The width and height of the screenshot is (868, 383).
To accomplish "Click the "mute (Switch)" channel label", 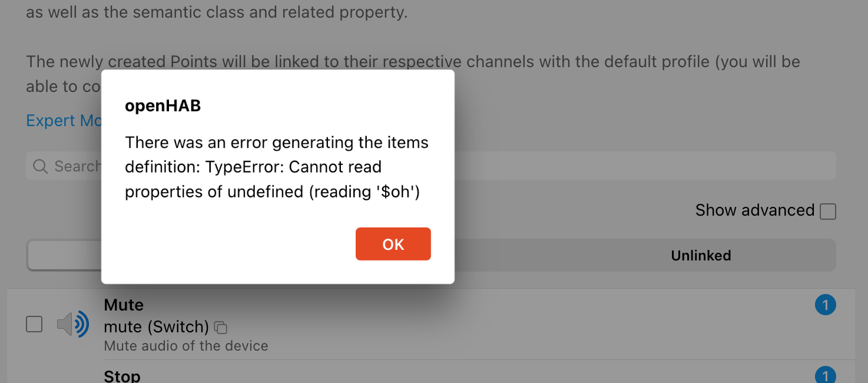I will (x=156, y=328).
